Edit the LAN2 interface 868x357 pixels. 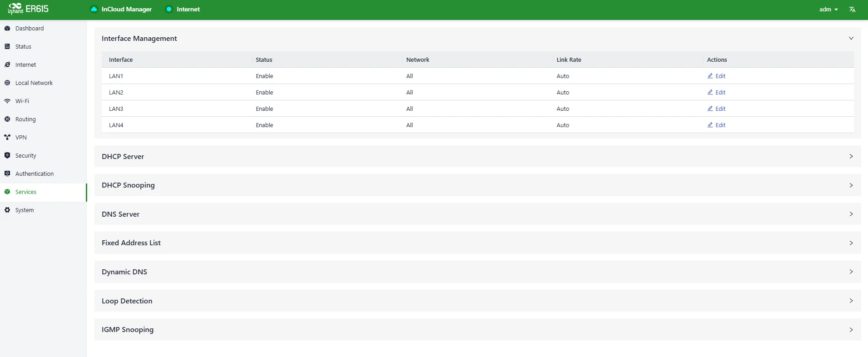(716, 92)
